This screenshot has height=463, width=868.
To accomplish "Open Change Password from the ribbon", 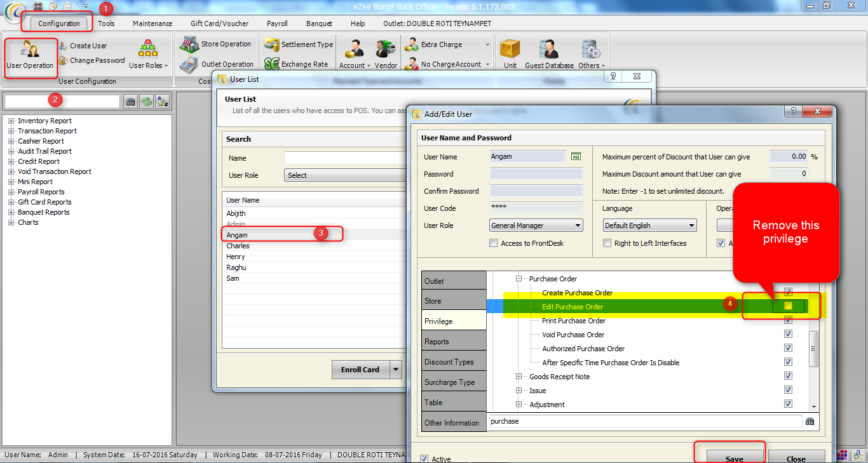I will pos(92,60).
